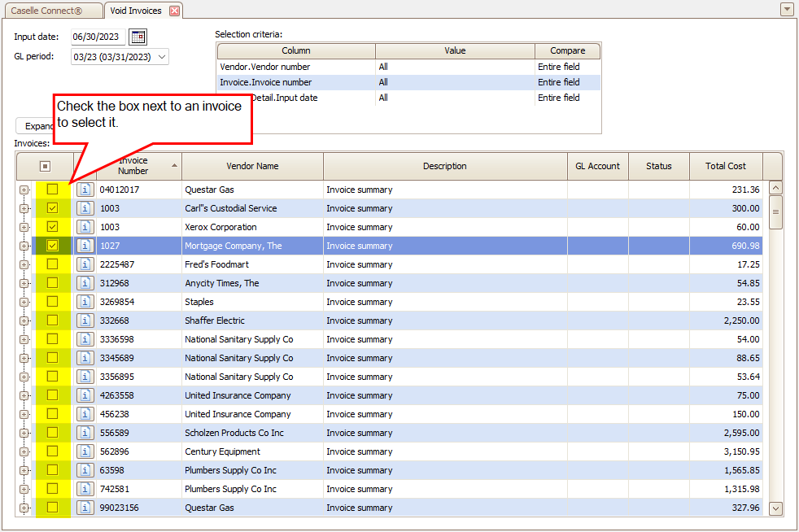Open info icon for Xerox Corporation invoice
This screenshot has width=799, height=532.
[85, 227]
